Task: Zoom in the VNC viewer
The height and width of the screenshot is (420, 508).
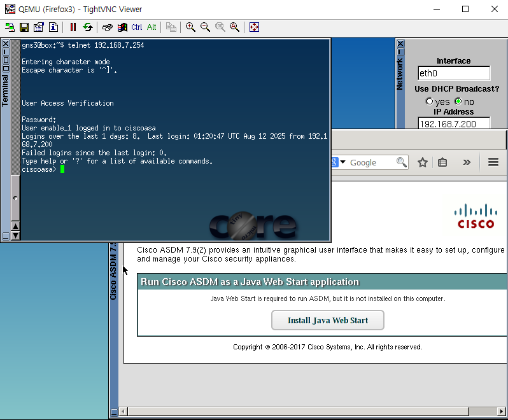Action: 190,27
